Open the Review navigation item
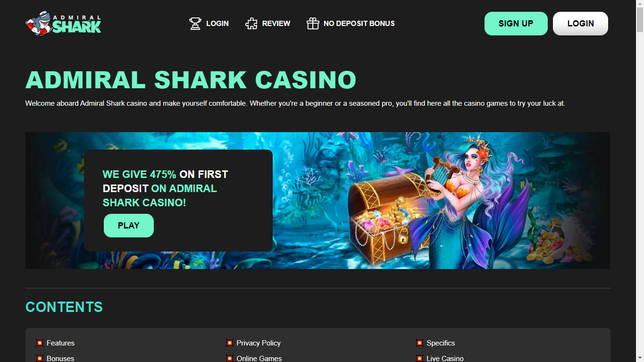The image size is (644, 362). pyautogui.click(x=276, y=23)
